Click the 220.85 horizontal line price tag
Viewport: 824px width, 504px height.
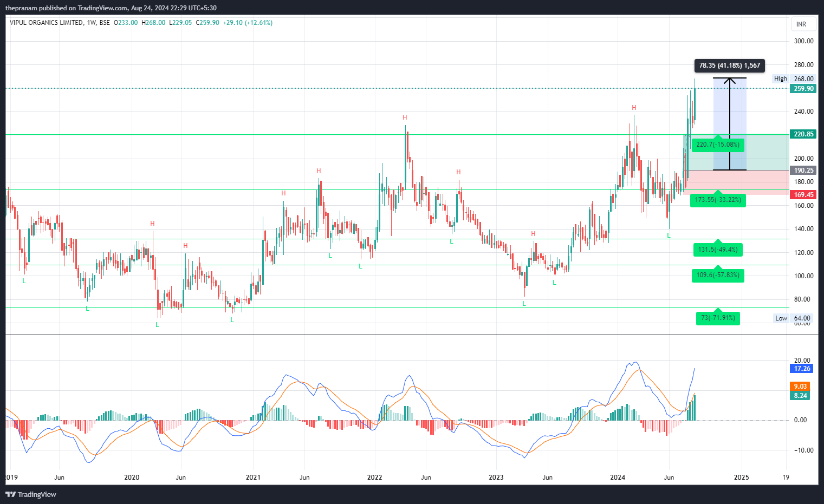(803, 134)
